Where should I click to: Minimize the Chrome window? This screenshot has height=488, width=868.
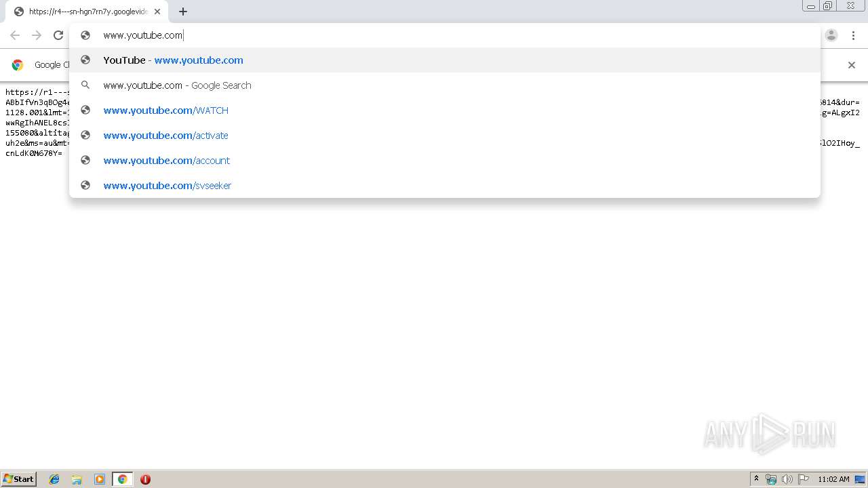click(811, 6)
